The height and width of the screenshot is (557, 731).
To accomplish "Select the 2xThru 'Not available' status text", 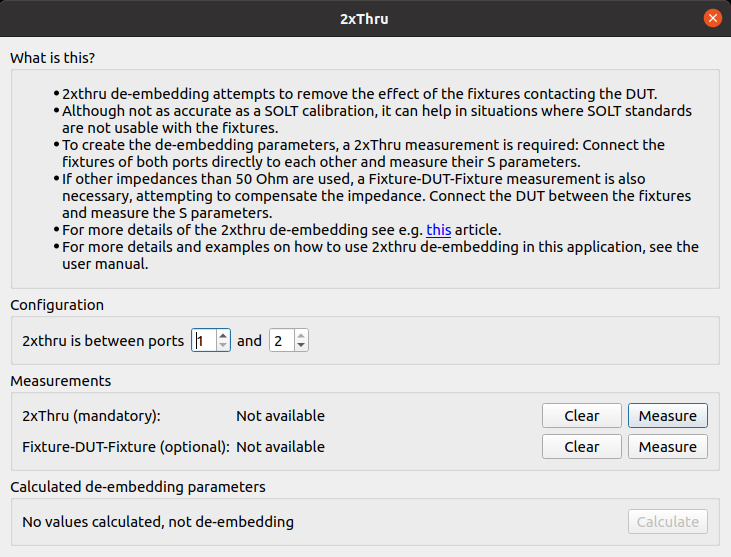I will 280,416.
